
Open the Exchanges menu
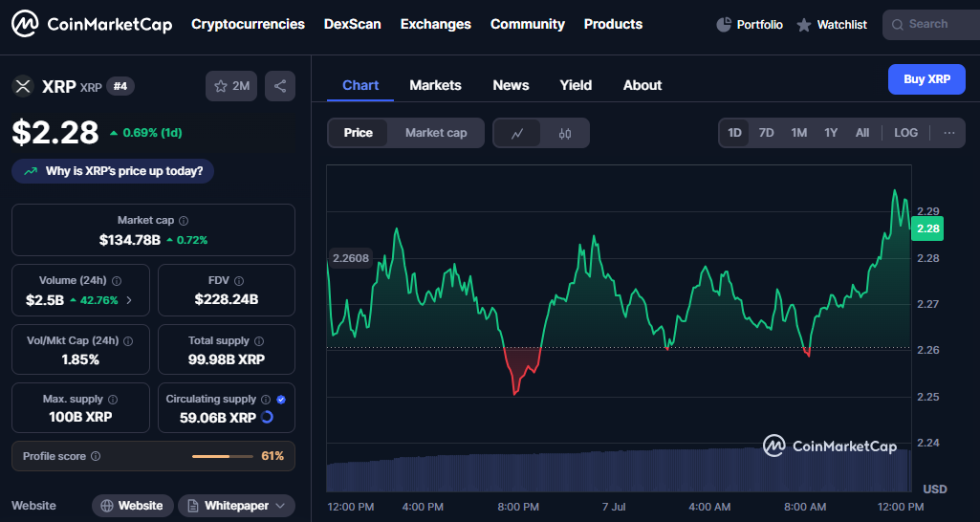436,25
